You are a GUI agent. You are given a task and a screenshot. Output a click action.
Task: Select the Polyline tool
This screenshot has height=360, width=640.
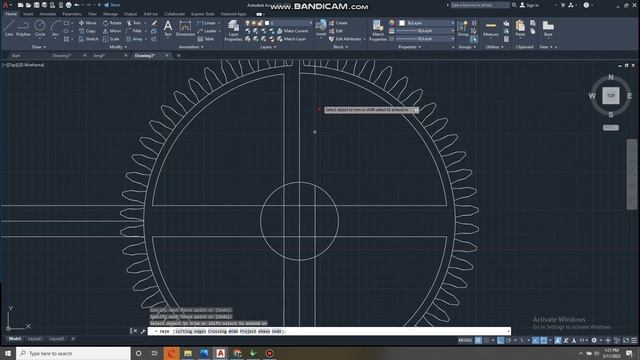pyautogui.click(x=23, y=29)
